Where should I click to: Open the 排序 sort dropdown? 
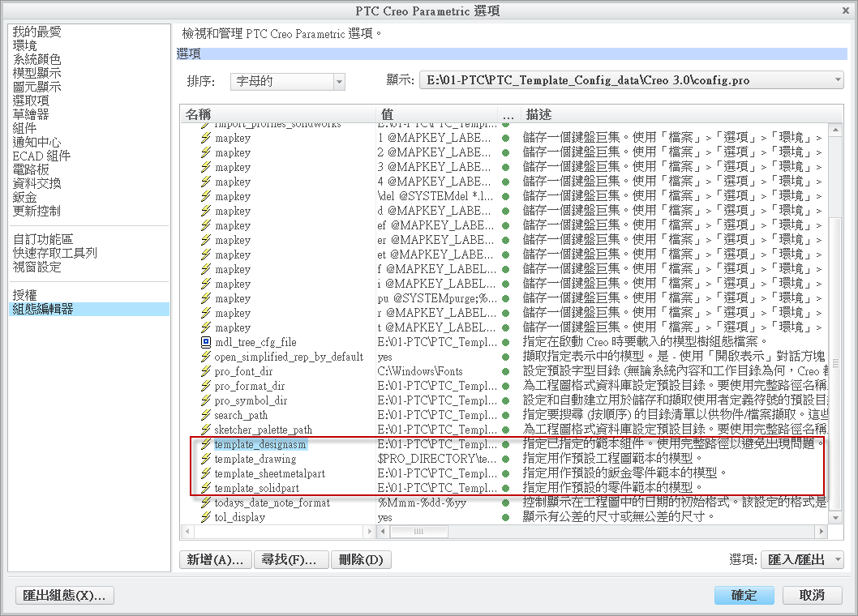pos(339,81)
